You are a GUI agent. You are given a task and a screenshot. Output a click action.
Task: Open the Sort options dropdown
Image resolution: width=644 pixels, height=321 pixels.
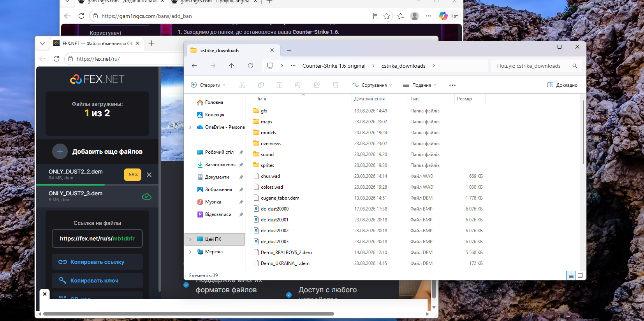point(372,85)
